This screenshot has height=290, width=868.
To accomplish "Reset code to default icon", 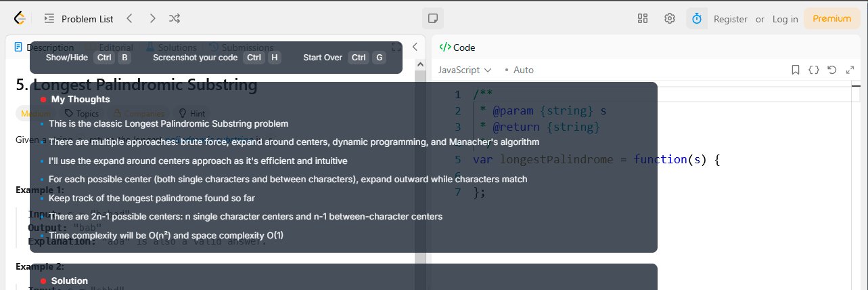I will click(x=832, y=70).
